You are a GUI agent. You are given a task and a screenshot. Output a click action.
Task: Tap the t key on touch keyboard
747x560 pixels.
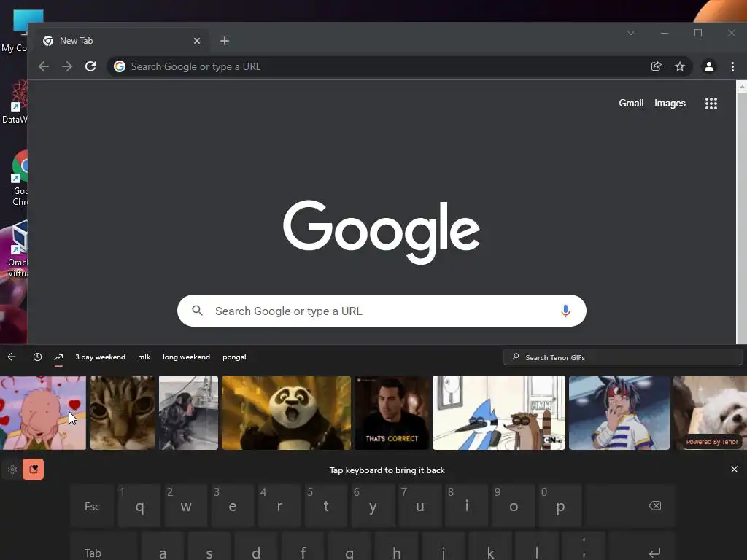[x=326, y=506]
